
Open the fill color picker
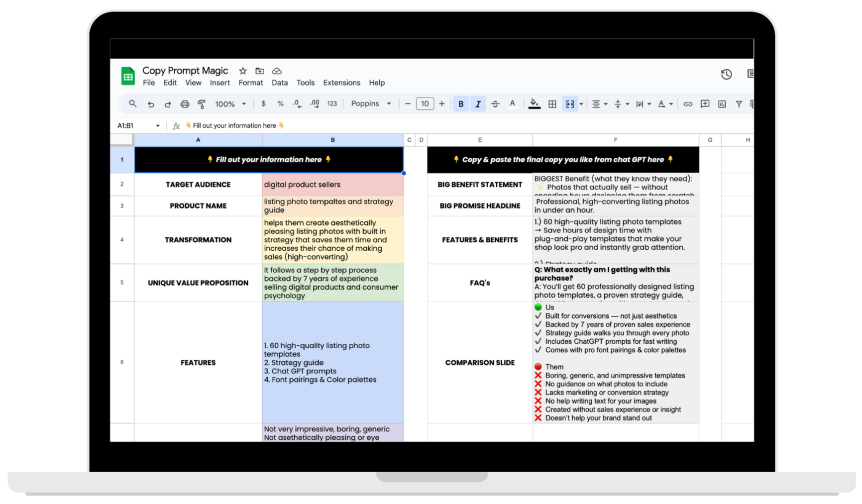point(534,103)
